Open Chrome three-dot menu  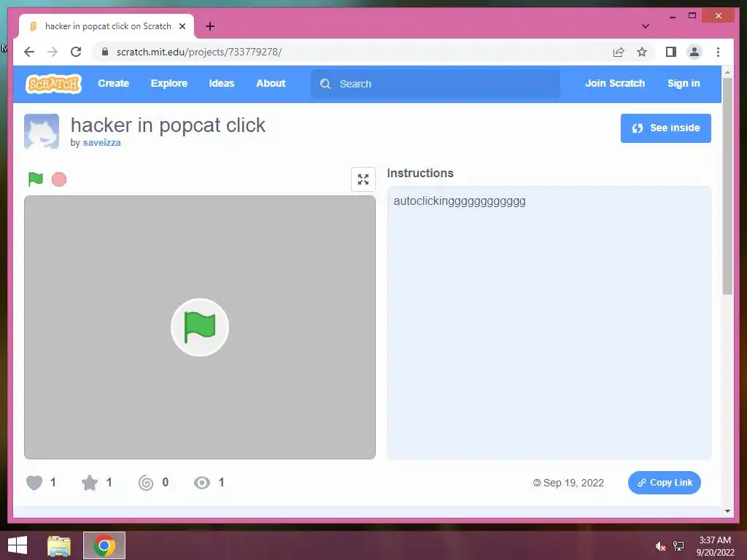point(718,52)
